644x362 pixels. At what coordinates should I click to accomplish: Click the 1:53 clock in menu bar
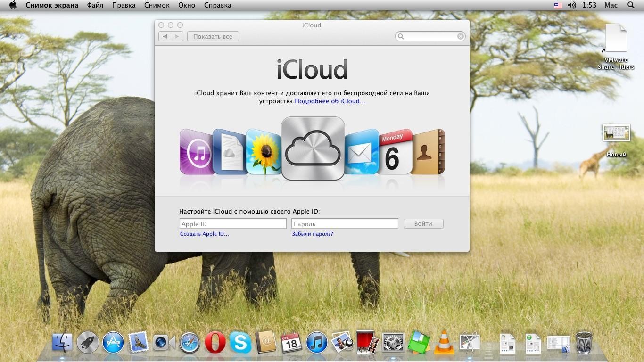(589, 5)
